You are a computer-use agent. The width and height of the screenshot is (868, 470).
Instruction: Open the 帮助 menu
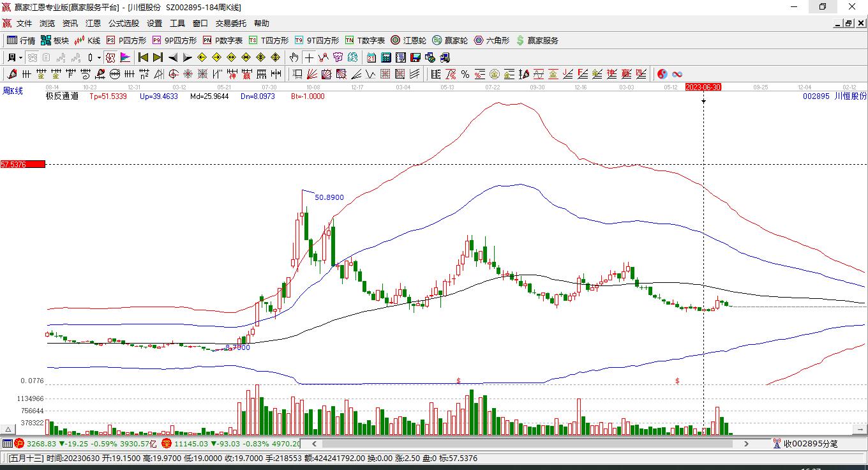point(262,24)
